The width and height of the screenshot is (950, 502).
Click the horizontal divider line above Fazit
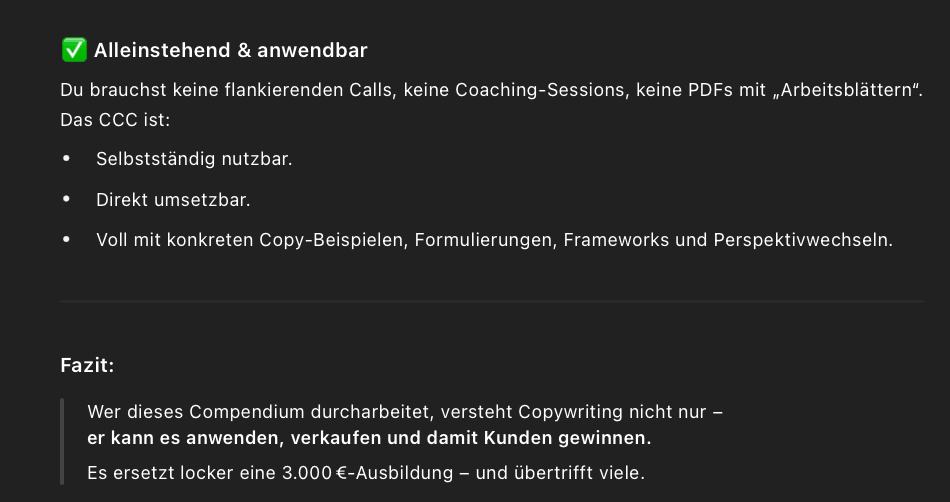pos(491,301)
